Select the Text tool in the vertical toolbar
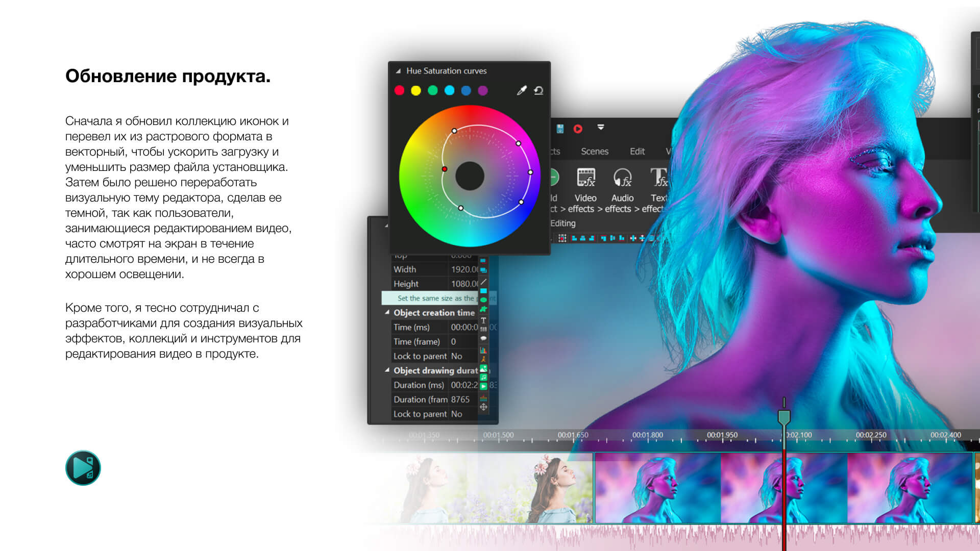This screenshot has height=551, width=980. (x=483, y=320)
